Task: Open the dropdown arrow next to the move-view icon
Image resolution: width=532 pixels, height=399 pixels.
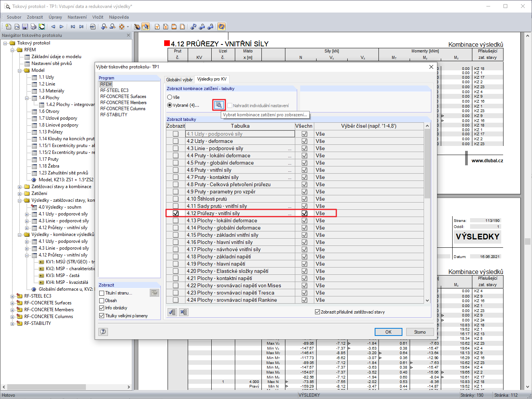Action: [x=128, y=27]
